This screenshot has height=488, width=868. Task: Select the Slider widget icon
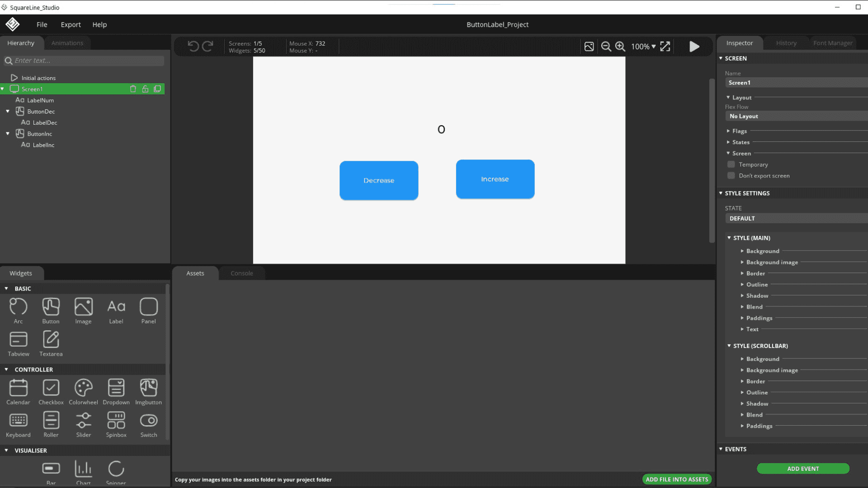[83, 421]
